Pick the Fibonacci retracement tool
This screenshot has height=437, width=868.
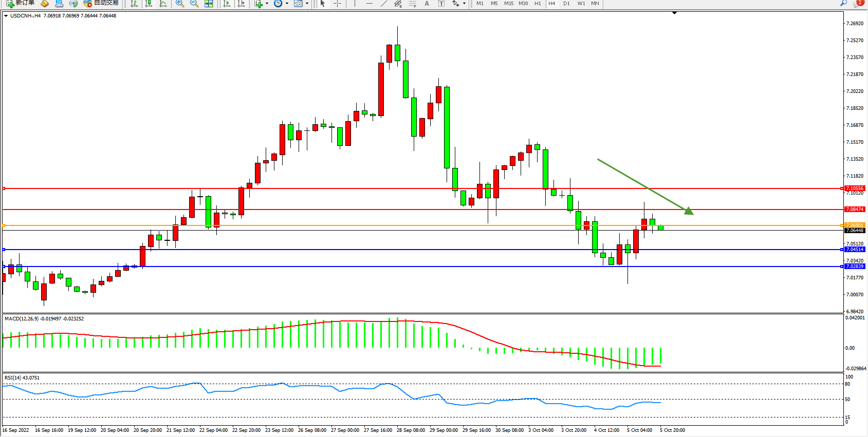[413, 4]
